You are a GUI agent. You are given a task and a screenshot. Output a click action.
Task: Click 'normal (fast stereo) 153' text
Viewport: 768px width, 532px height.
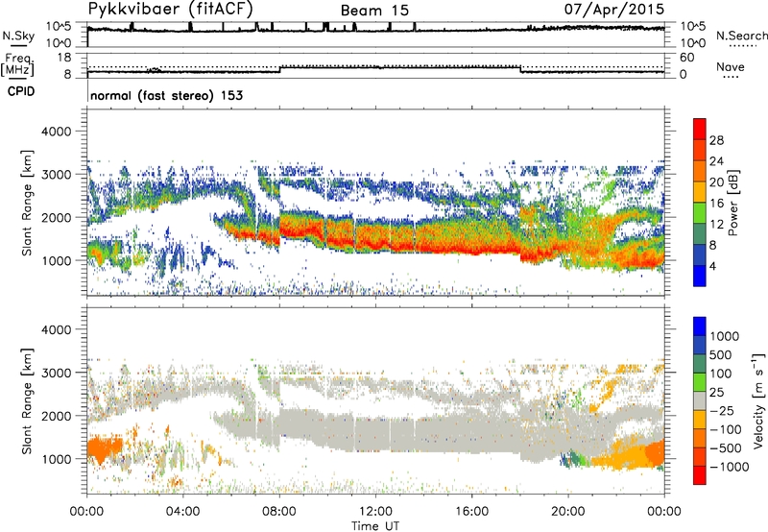(x=166, y=95)
